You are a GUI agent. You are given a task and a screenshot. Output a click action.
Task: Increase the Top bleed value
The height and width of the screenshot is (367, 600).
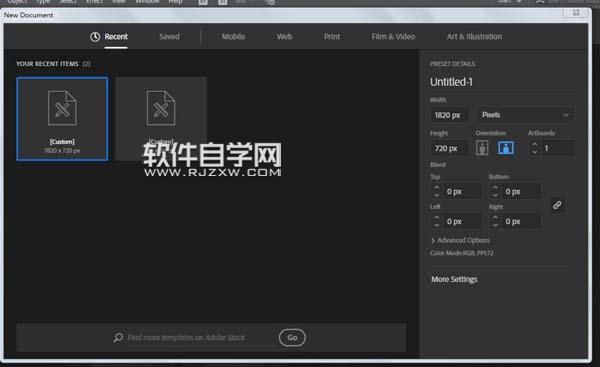(437, 188)
